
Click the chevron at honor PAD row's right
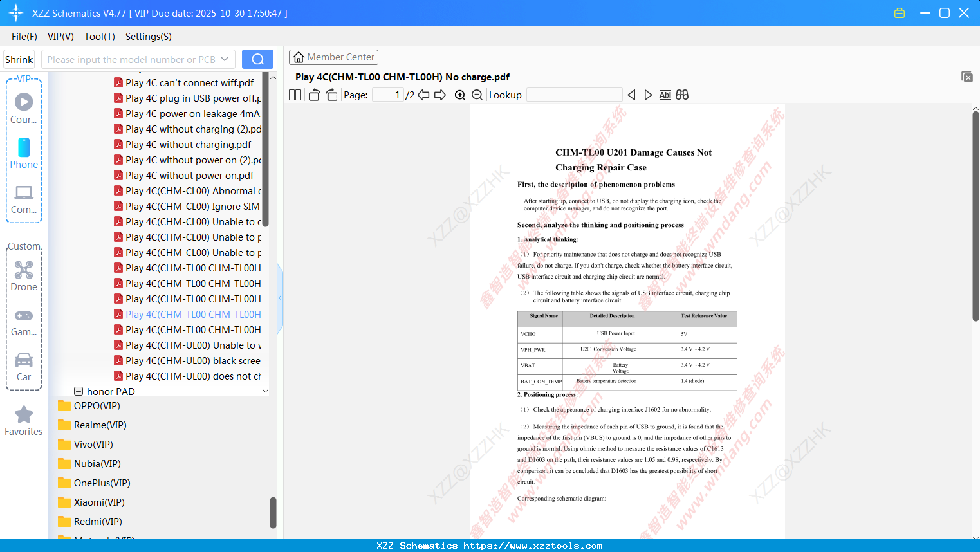tap(265, 391)
